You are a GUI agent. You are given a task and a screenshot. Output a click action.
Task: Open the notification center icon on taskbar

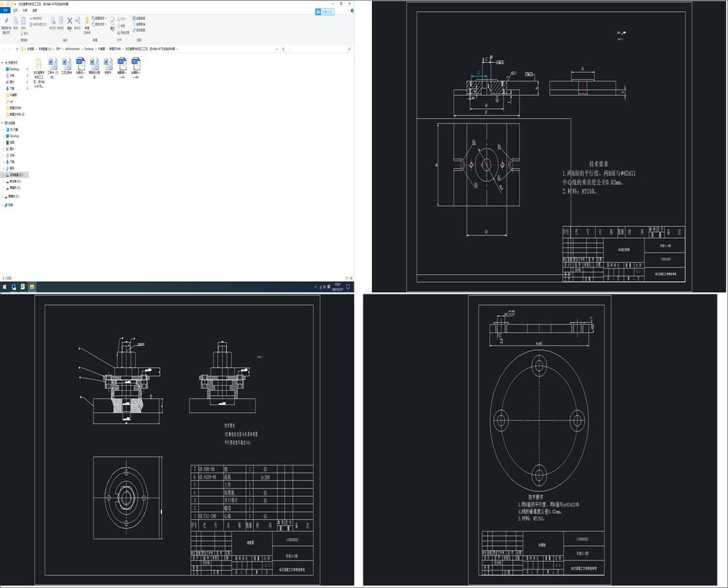pos(348,287)
